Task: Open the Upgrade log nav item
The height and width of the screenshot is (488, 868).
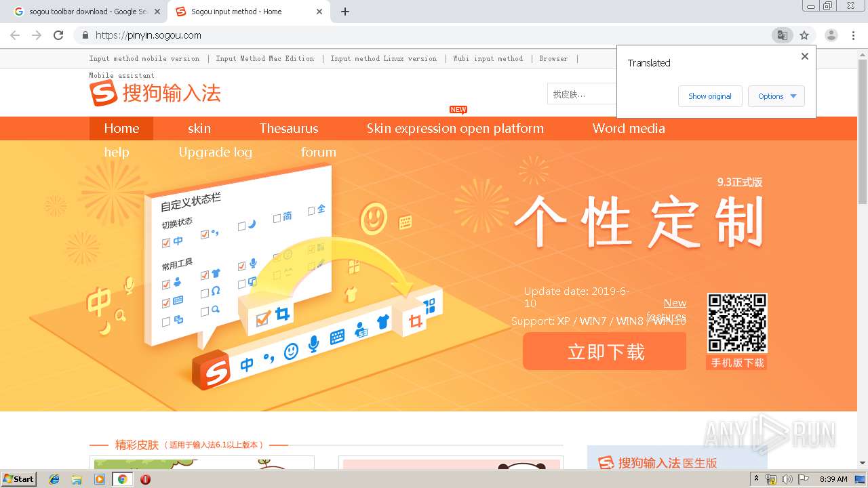Action: (x=216, y=152)
